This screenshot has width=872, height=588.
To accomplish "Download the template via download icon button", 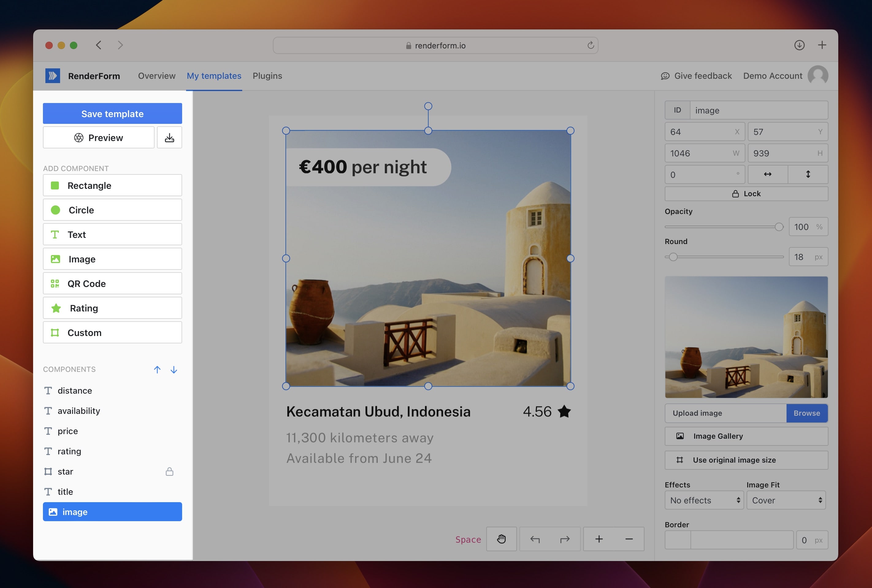I will 170,138.
